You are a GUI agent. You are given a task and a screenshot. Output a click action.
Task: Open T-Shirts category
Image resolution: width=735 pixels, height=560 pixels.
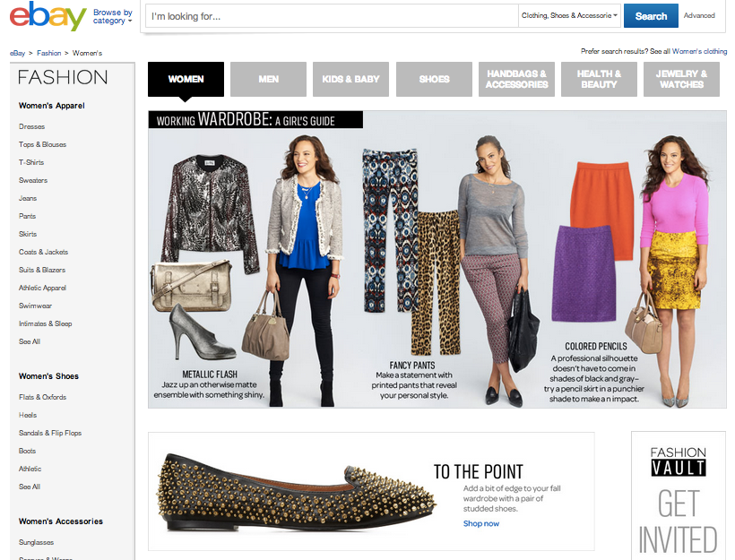pos(31,162)
